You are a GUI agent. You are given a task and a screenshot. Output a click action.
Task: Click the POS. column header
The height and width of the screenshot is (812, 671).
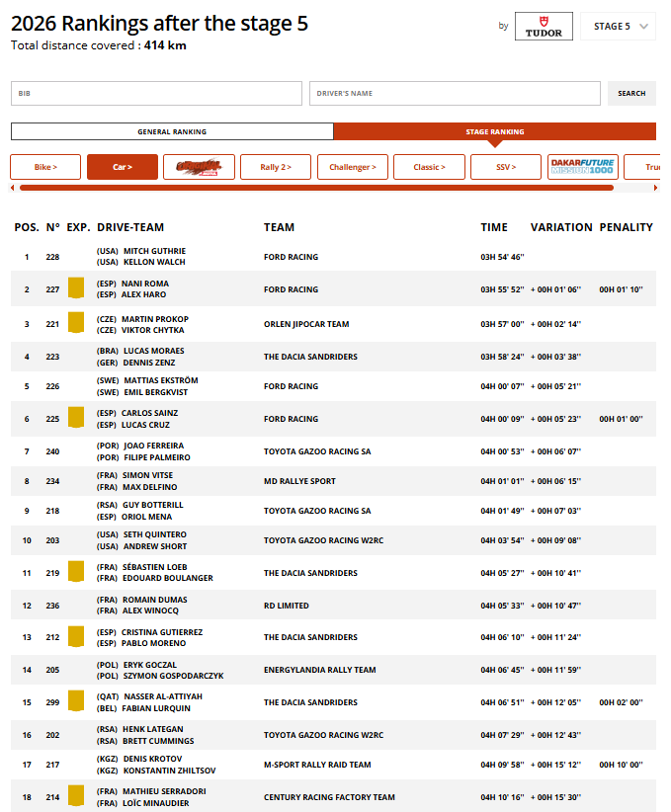tap(27, 227)
